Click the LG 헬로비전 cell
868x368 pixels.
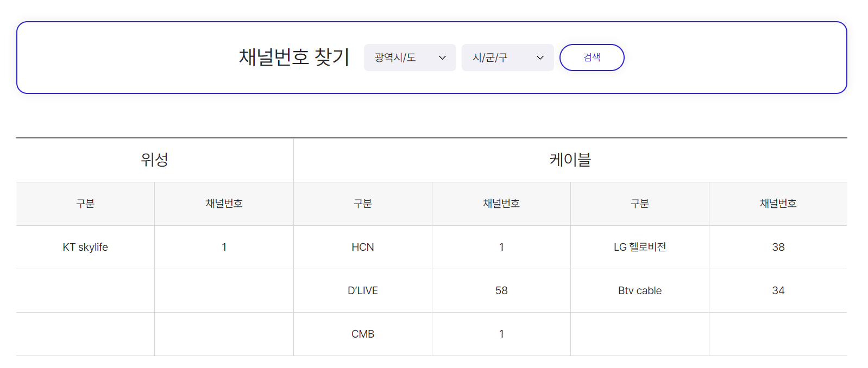(x=640, y=247)
